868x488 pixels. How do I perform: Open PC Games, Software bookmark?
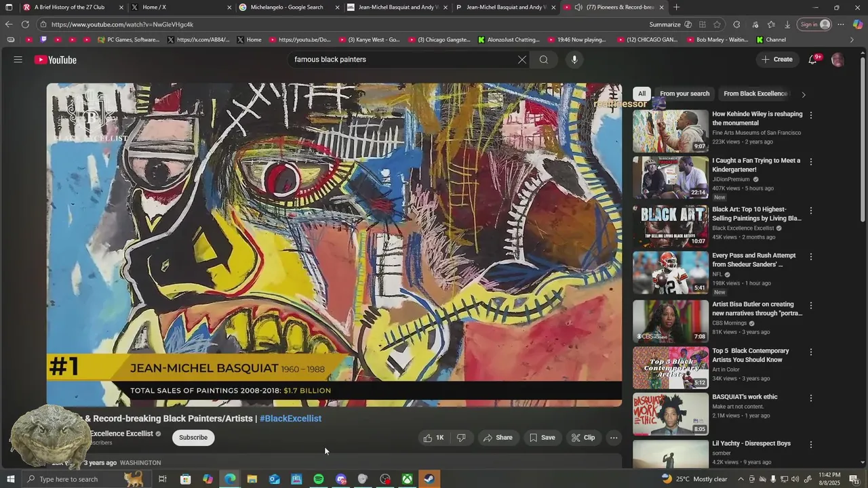coord(129,40)
